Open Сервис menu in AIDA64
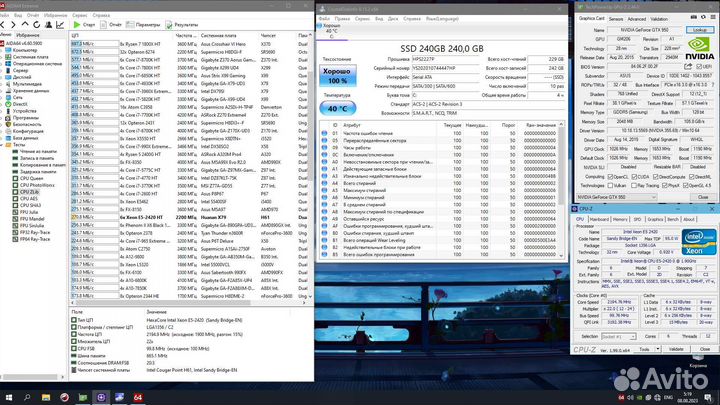Screen dimensions: 720x405 pos(79,15)
